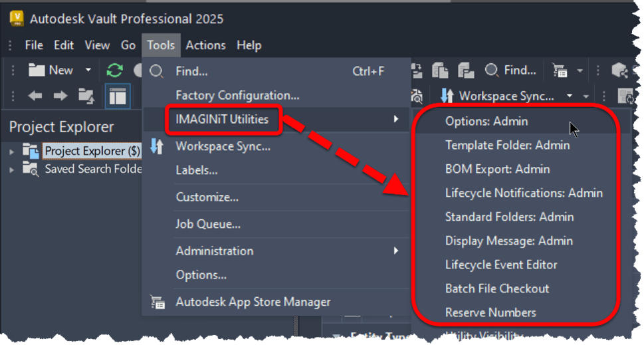The image size is (644, 345).
Task: Open the Workspace Sync dropdown arrow
Action: click(x=570, y=96)
